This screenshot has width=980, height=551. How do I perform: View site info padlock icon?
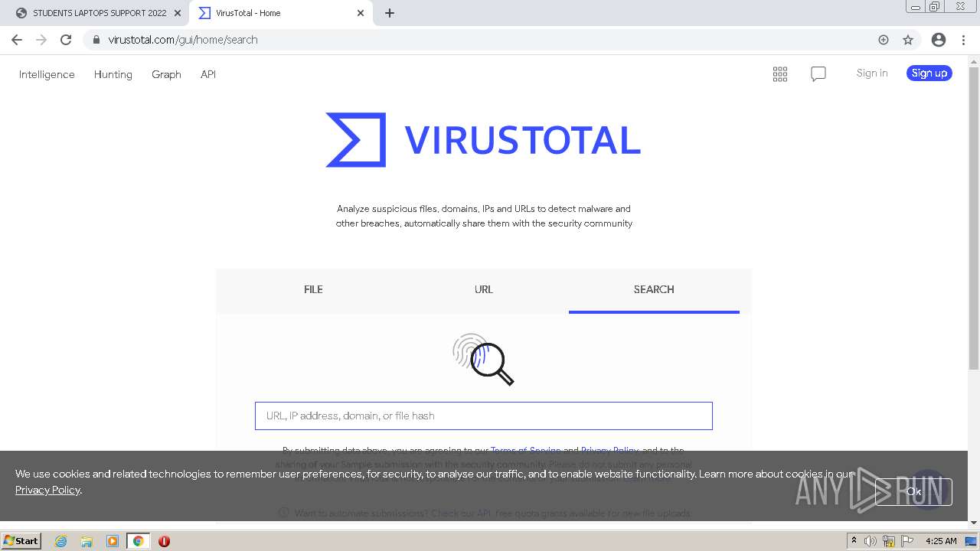pos(96,40)
